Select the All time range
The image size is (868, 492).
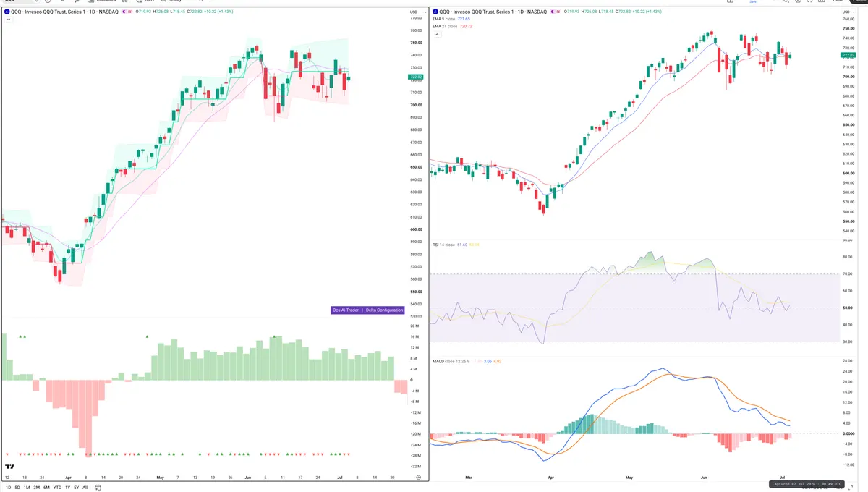pyautogui.click(x=85, y=488)
